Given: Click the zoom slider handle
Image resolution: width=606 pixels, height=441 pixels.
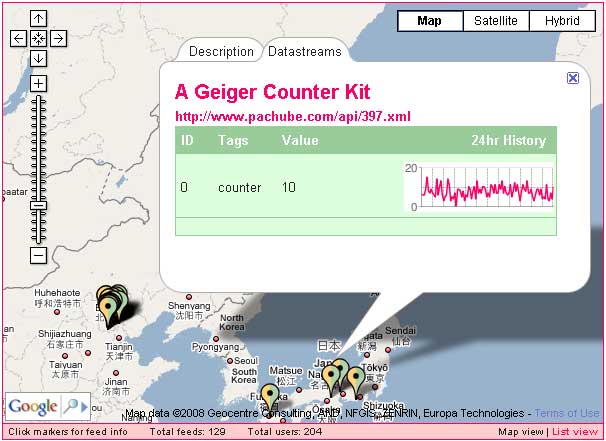Looking at the screenshot, I should [x=38, y=206].
